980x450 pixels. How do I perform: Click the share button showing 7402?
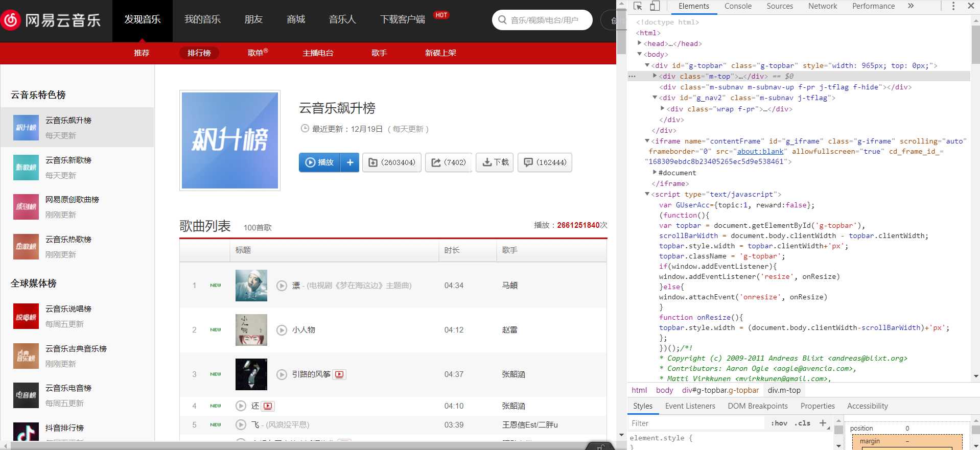click(449, 162)
